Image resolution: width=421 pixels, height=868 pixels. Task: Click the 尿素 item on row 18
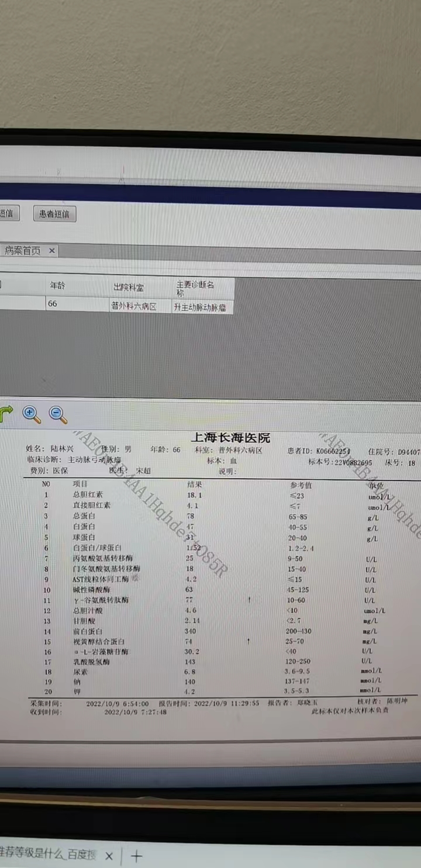80,672
